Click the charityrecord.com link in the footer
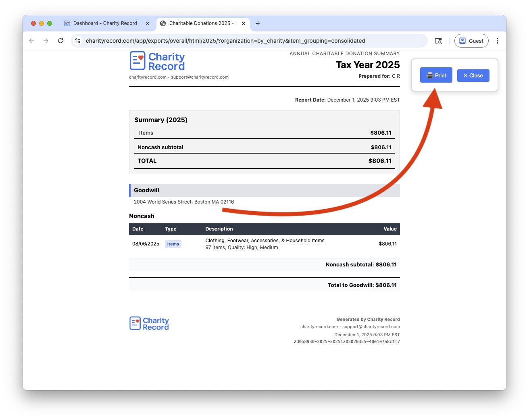529x420 pixels. pyautogui.click(x=319, y=326)
